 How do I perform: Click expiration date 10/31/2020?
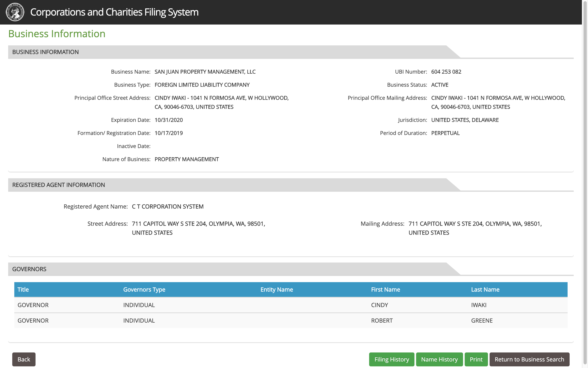[169, 120]
